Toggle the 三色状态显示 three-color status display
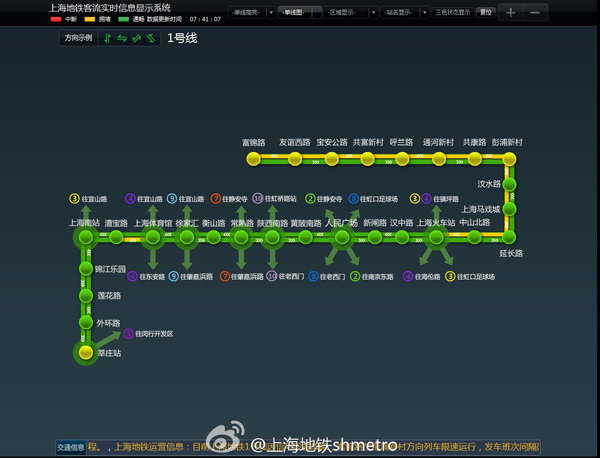The width and height of the screenshot is (600, 458). [453, 12]
